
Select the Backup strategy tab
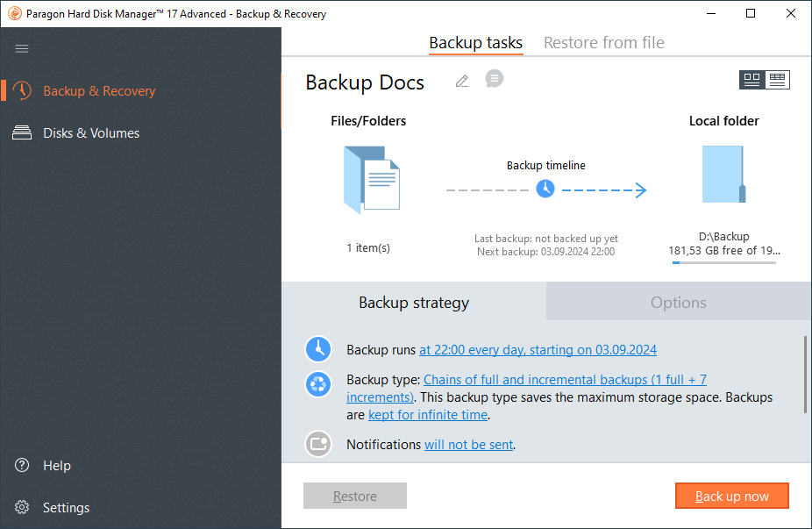[414, 302]
